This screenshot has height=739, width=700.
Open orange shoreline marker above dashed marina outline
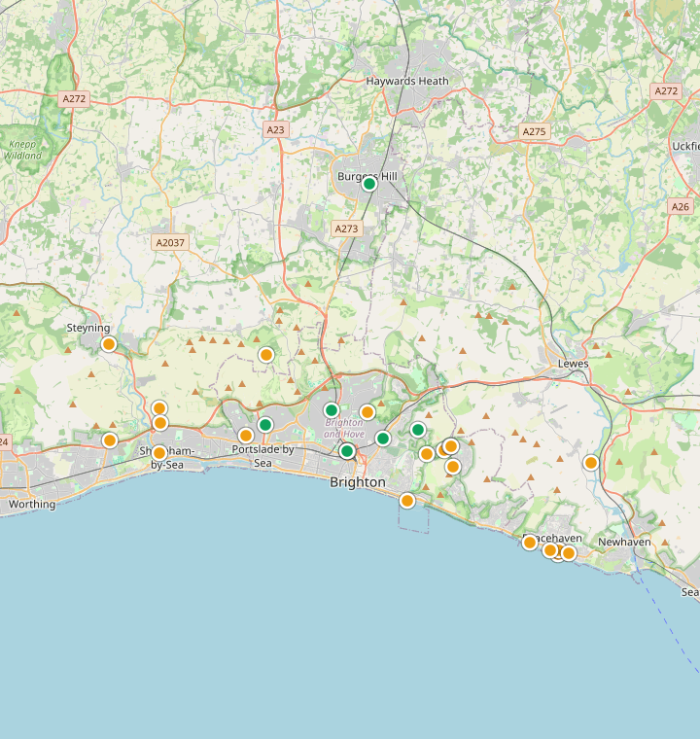pos(407,501)
